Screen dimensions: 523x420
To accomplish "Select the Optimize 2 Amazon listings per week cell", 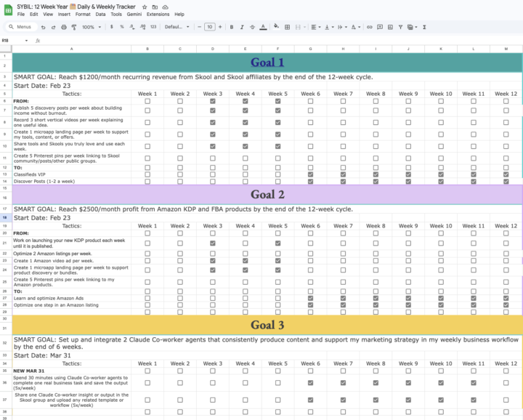I will click(x=71, y=254).
